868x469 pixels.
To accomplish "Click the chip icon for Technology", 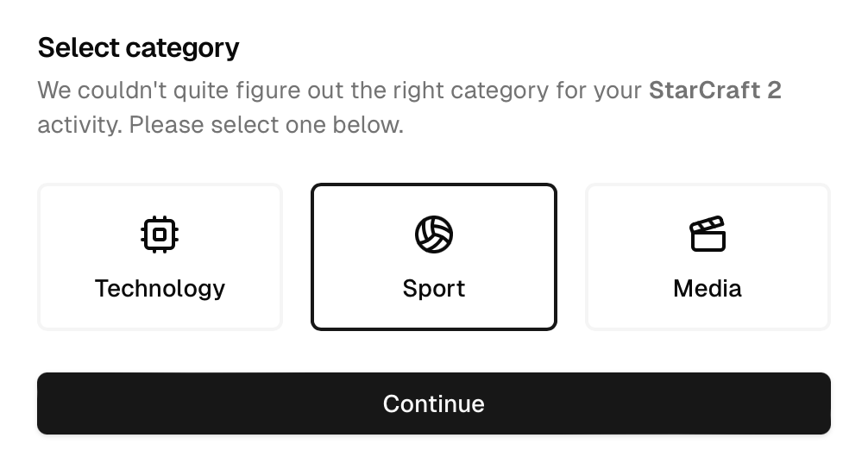I will coord(160,234).
